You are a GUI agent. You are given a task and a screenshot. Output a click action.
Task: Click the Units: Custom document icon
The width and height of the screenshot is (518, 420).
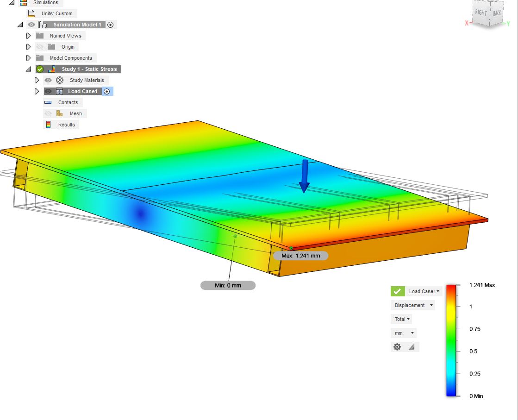(x=31, y=13)
